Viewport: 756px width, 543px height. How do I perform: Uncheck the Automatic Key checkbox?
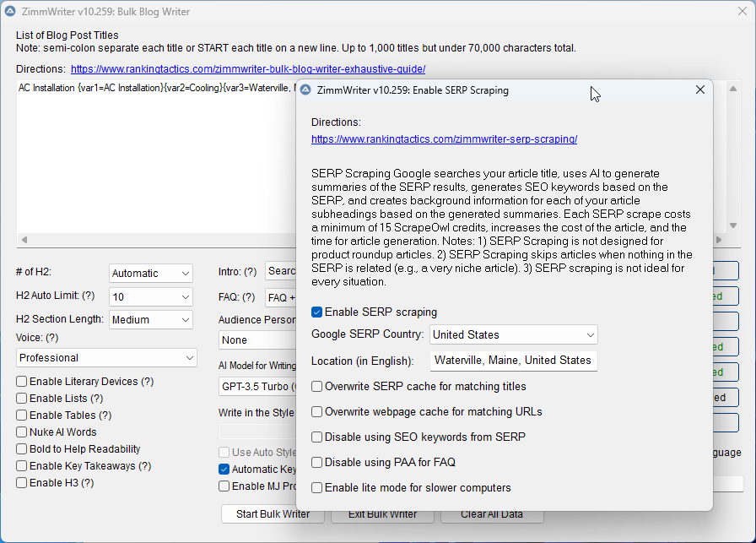[x=224, y=470]
